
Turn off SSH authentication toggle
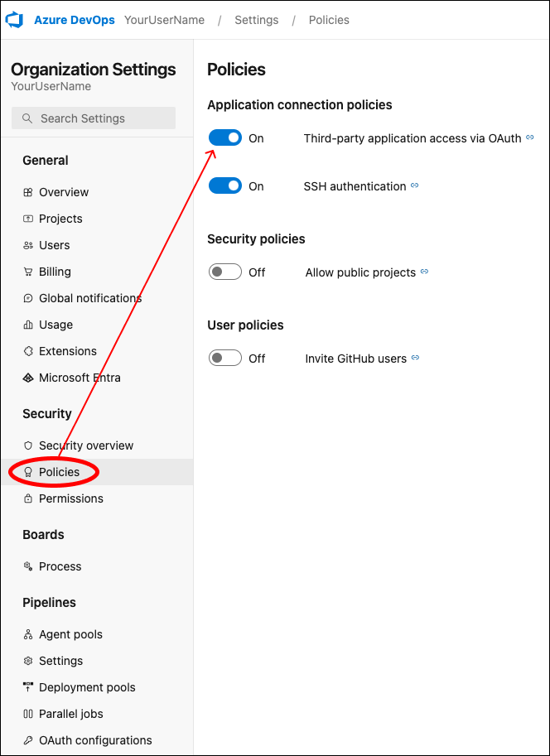(225, 185)
